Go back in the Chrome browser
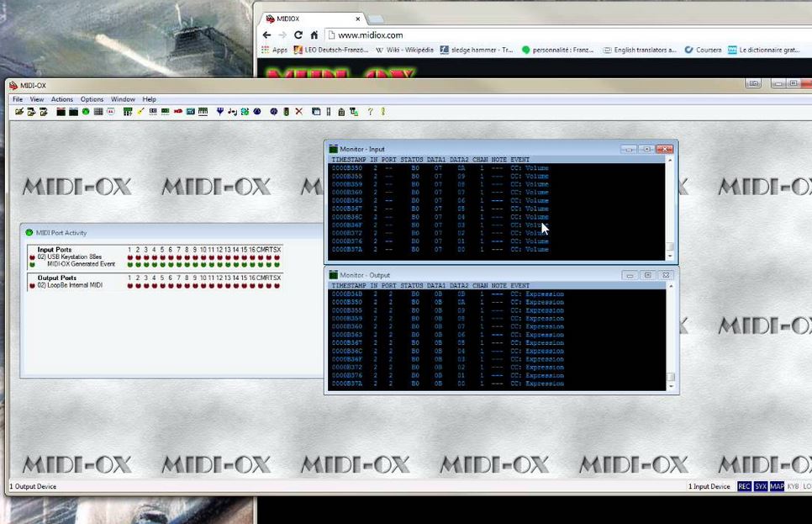The width and height of the screenshot is (812, 524). [266, 34]
